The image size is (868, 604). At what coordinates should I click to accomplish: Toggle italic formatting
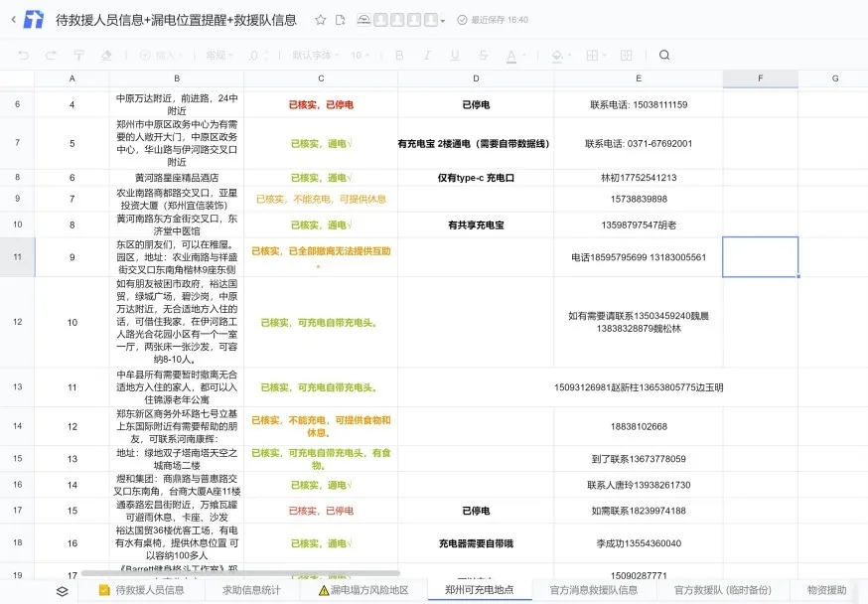click(x=427, y=55)
